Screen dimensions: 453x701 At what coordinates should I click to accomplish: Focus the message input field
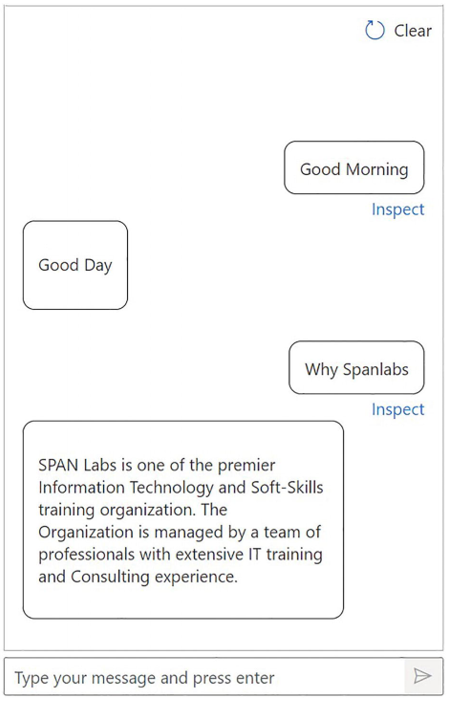(x=204, y=676)
